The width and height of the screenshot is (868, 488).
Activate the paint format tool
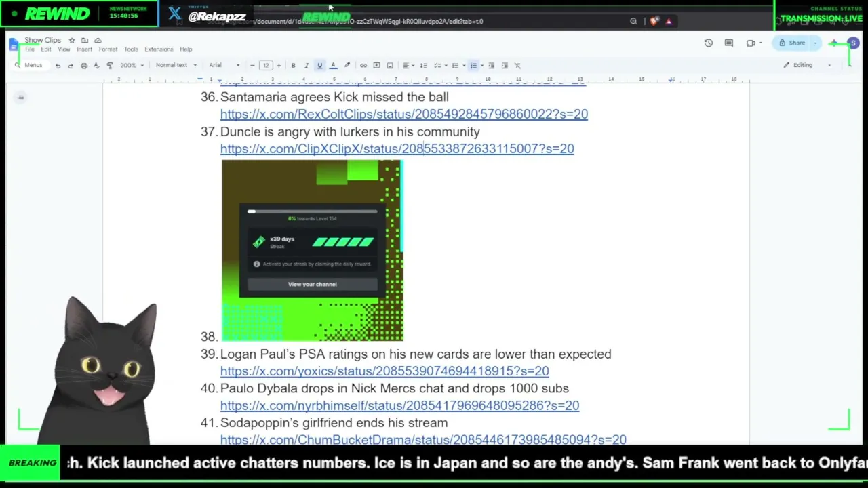109,66
